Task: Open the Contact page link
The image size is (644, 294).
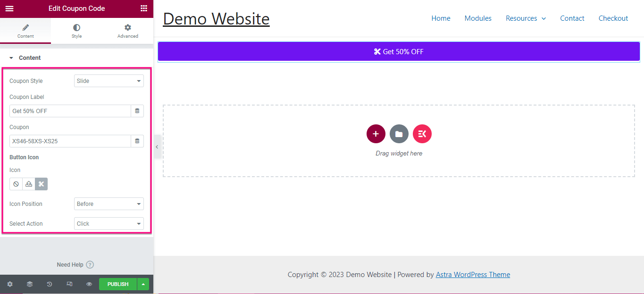Action: coord(572,18)
